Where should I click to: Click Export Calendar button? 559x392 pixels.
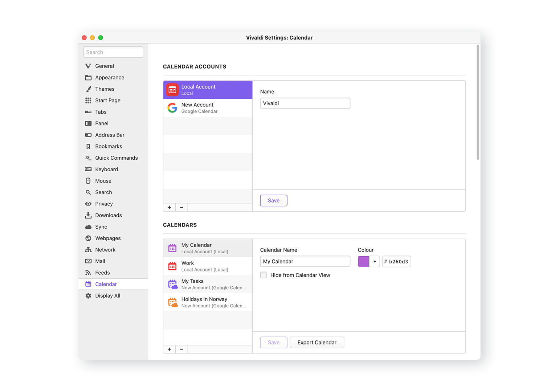coord(317,342)
